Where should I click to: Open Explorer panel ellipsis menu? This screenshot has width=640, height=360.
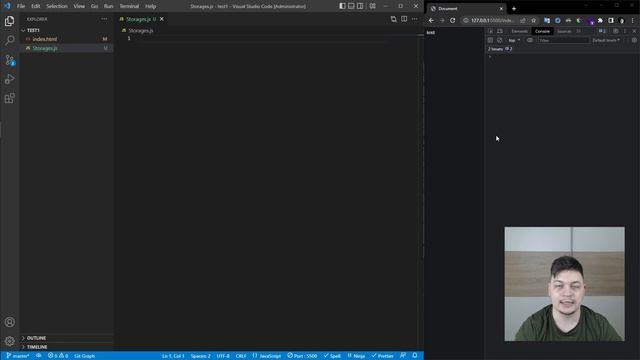pyautogui.click(x=104, y=19)
